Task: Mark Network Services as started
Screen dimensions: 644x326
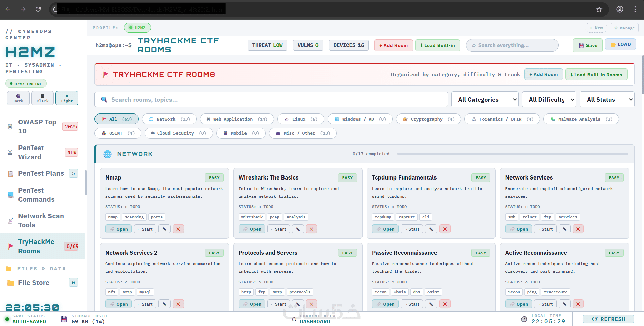Action: [545, 229]
